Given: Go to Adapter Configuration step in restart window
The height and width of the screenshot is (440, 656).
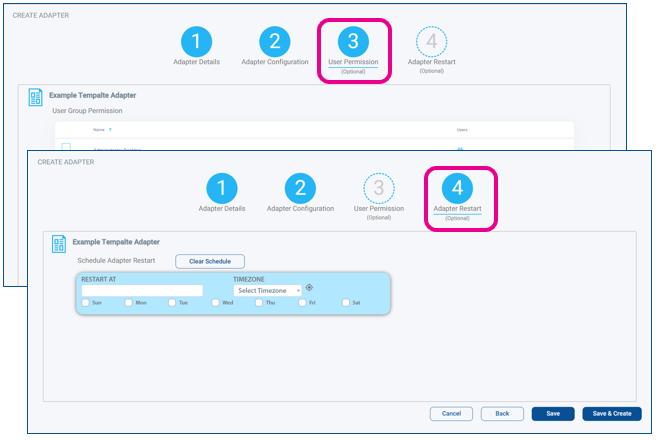Looking at the screenshot, I should click(300, 188).
